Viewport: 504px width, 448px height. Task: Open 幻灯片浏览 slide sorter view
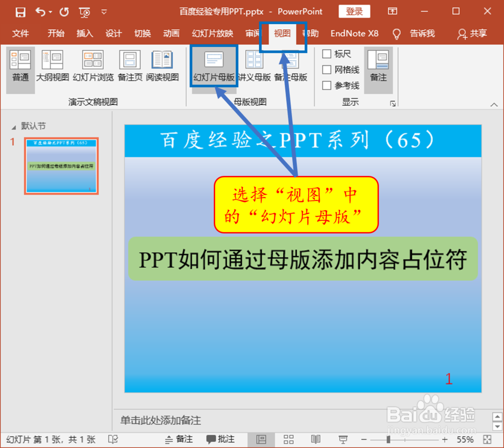(93, 66)
